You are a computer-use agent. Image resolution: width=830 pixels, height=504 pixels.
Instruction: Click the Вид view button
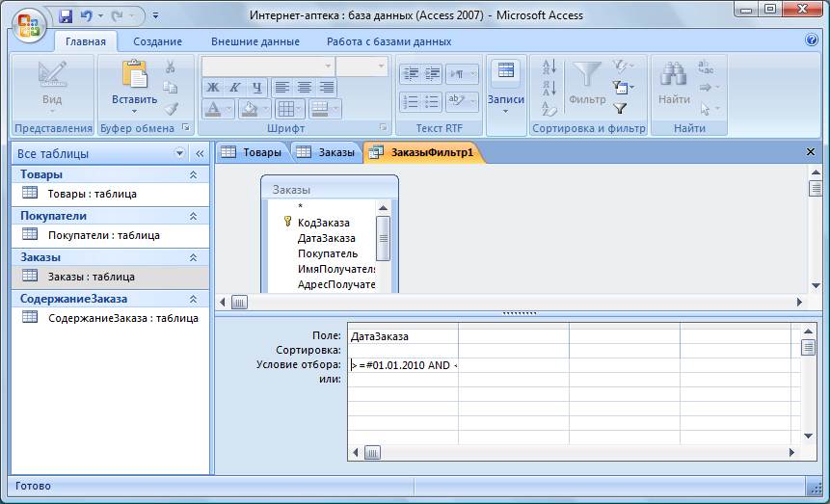point(52,88)
